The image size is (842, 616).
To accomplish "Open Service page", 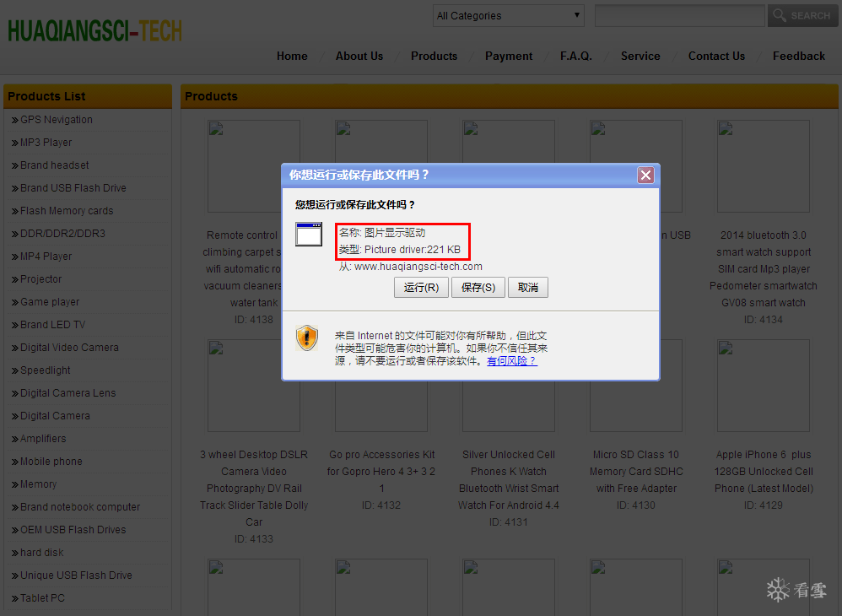I will click(x=640, y=56).
